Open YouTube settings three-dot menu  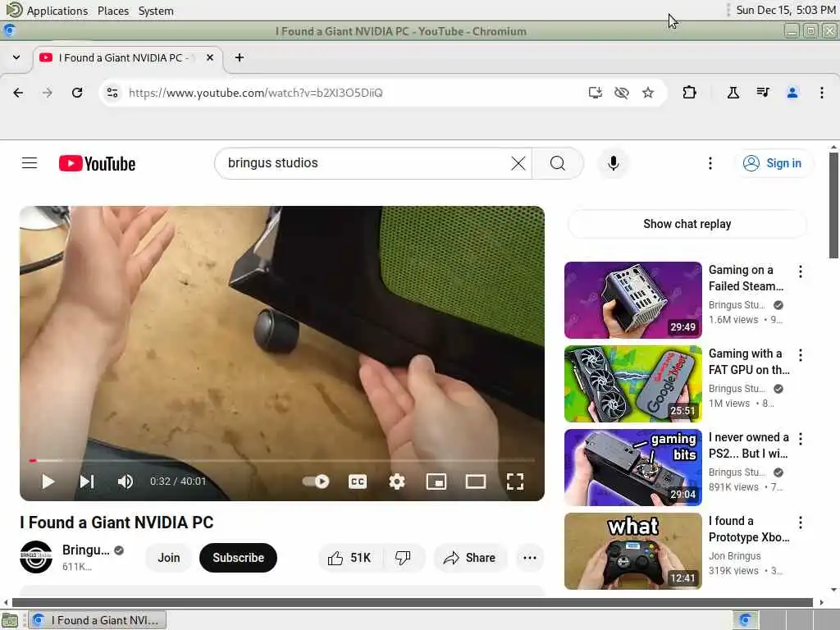point(710,163)
